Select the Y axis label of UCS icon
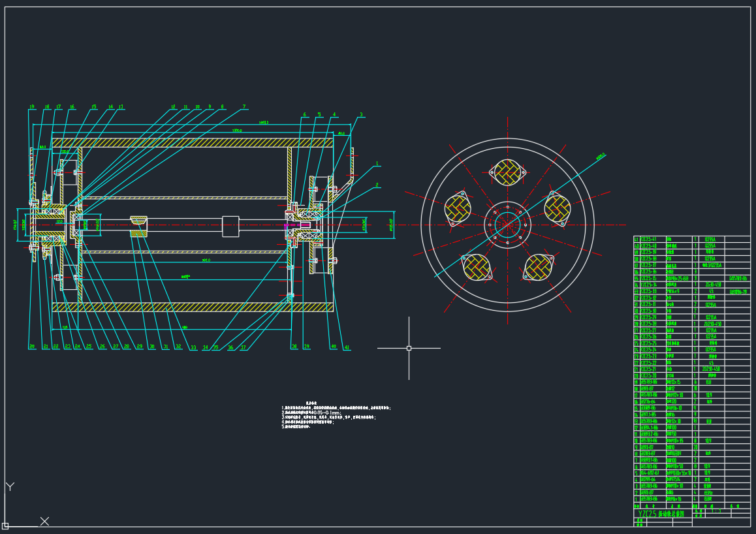The image size is (756, 534). tap(10, 487)
